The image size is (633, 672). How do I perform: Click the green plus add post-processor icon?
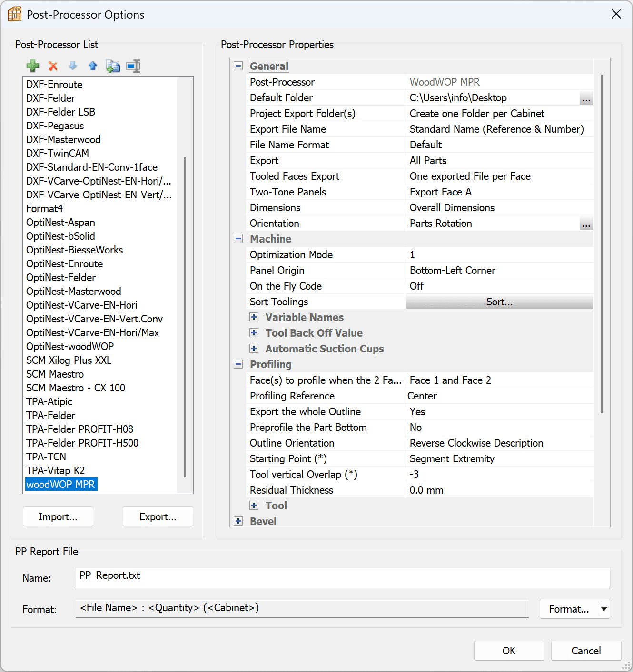(x=32, y=66)
